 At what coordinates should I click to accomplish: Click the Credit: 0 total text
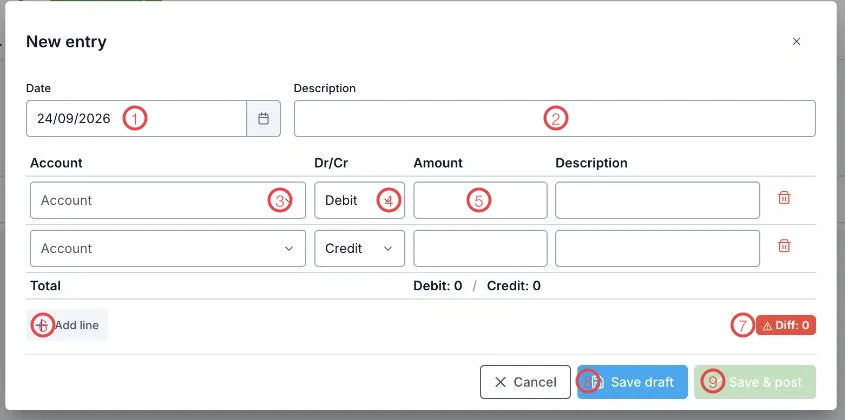[514, 286]
